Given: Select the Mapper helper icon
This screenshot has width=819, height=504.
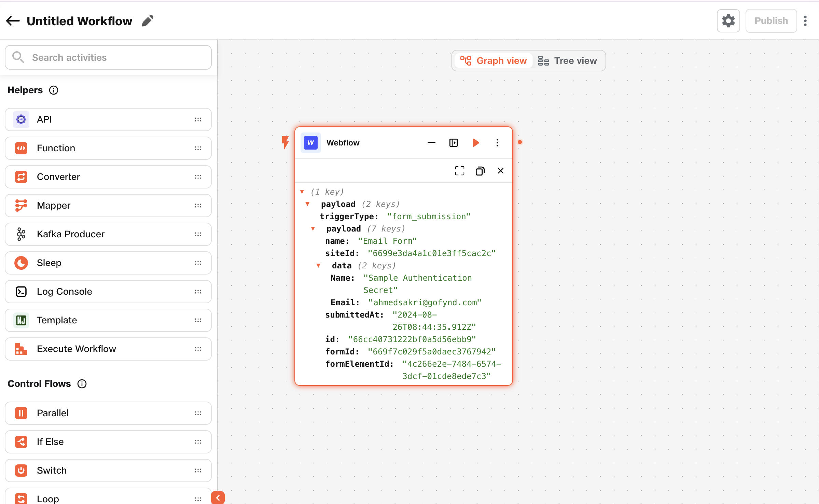Looking at the screenshot, I should (21, 206).
